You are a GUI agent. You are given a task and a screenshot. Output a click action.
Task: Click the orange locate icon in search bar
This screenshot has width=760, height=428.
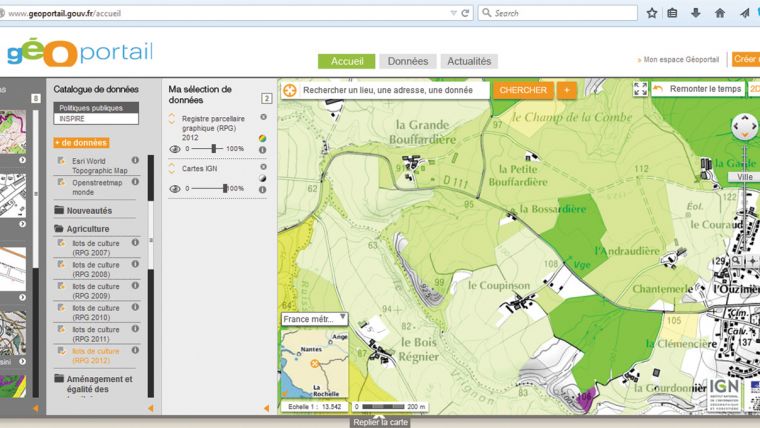tap(289, 90)
